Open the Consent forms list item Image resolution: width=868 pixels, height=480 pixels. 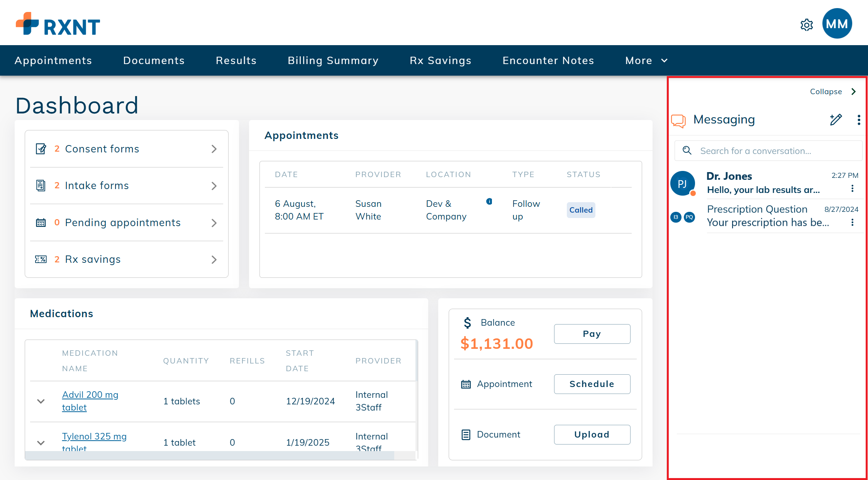point(126,149)
